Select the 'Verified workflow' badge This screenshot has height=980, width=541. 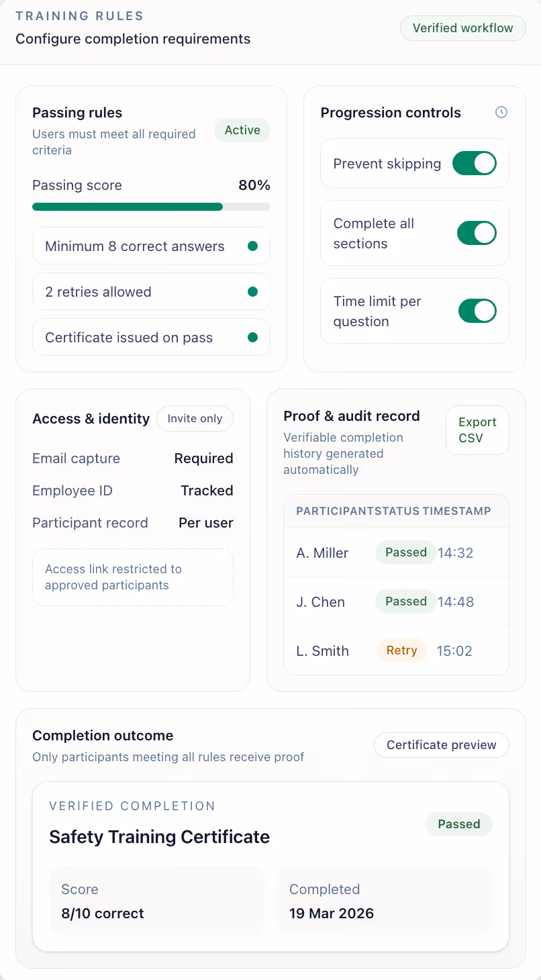462,28
